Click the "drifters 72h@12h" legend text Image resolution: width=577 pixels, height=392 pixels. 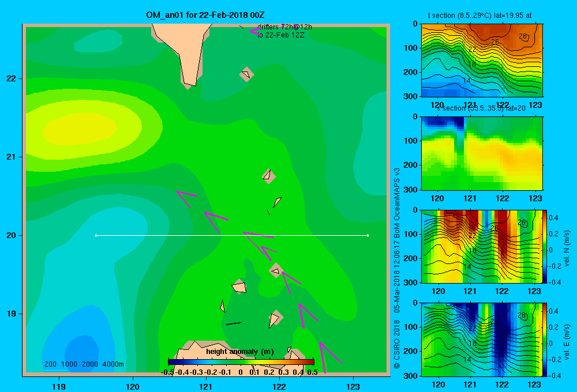[x=284, y=27]
